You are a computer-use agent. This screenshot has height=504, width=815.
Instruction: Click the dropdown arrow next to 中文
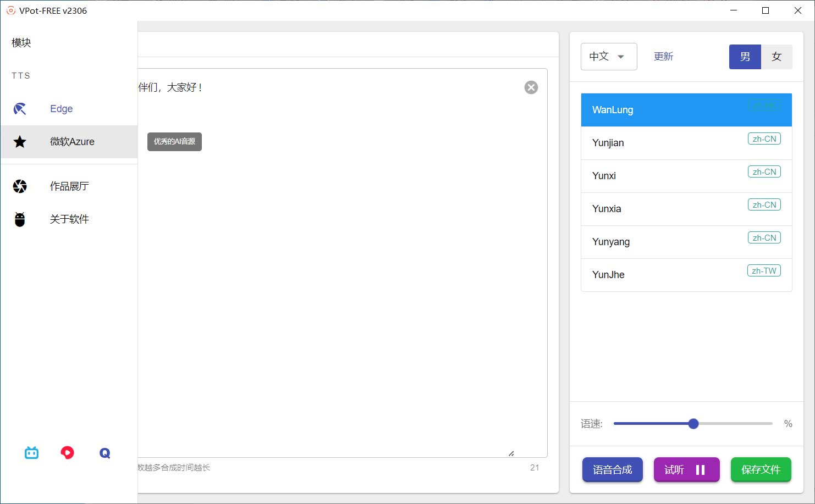(621, 57)
